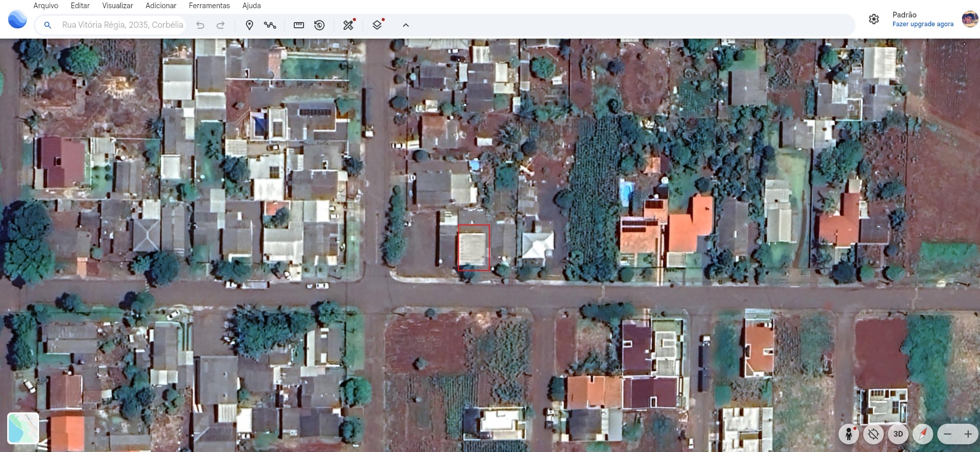The height and width of the screenshot is (452, 980).
Task: Open the Arquivo menu
Action: click(x=46, y=6)
